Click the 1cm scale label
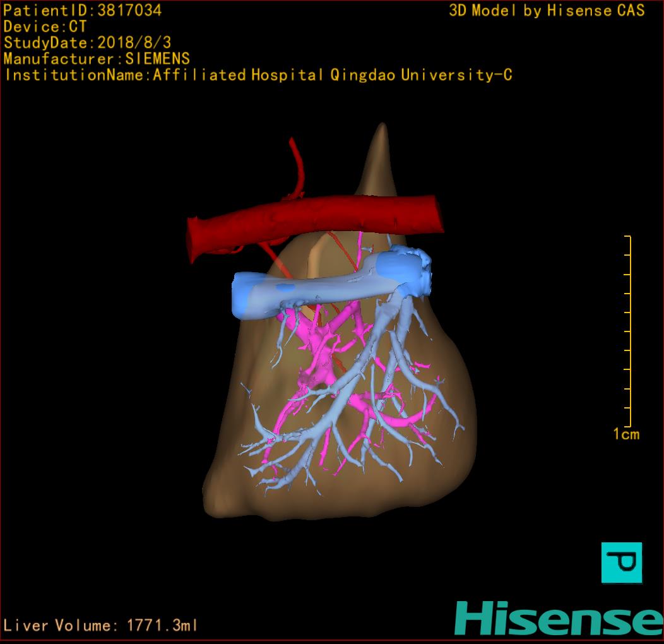664x644 pixels. 626,434
